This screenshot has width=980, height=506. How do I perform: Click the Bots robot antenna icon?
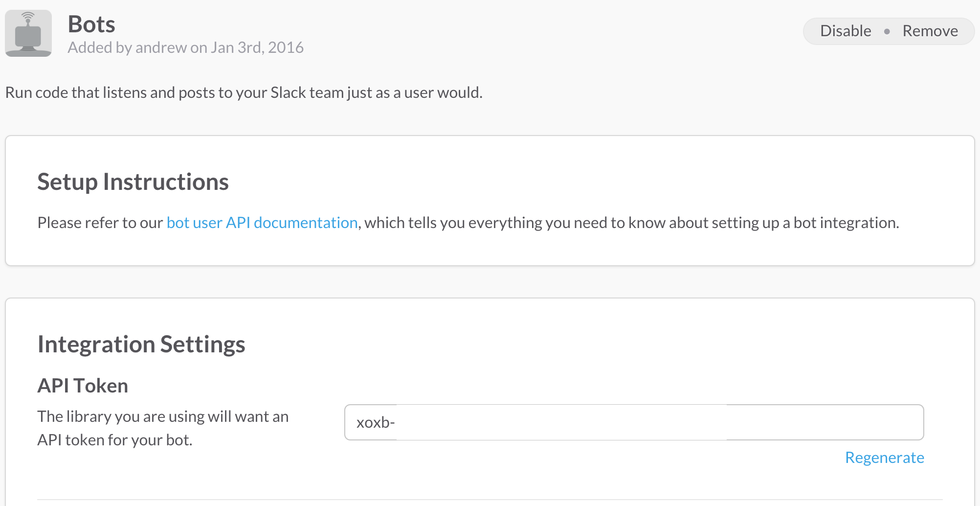(x=28, y=33)
